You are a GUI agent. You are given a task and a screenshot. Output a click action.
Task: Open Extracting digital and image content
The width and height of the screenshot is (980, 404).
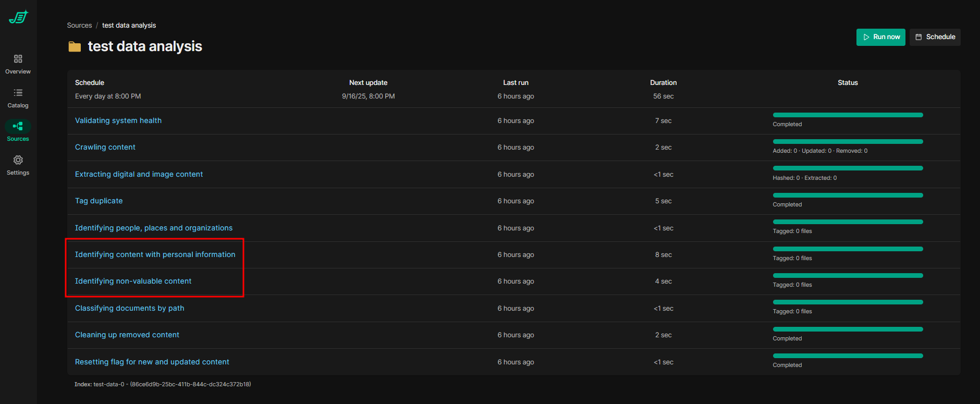(x=139, y=174)
